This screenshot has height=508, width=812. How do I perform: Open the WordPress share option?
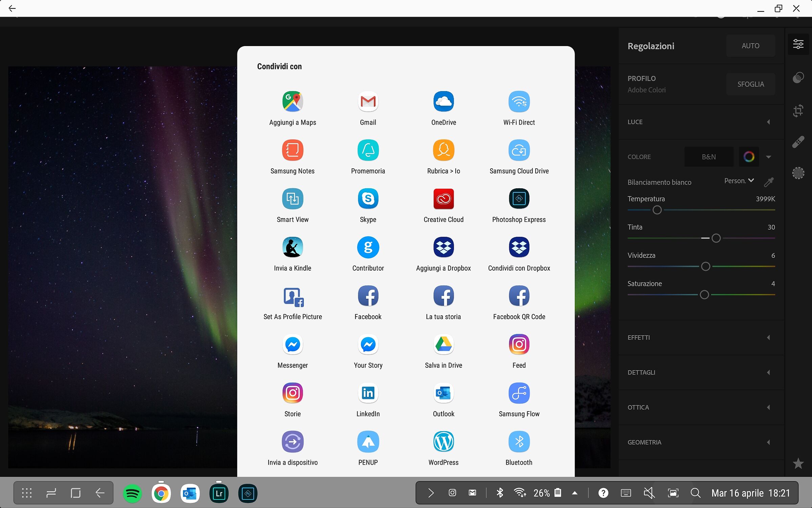click(443, 442)
